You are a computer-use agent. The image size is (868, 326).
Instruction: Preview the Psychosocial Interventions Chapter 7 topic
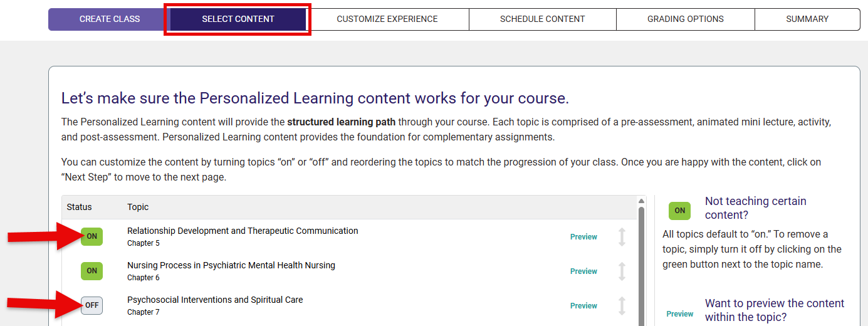[583, 306]
